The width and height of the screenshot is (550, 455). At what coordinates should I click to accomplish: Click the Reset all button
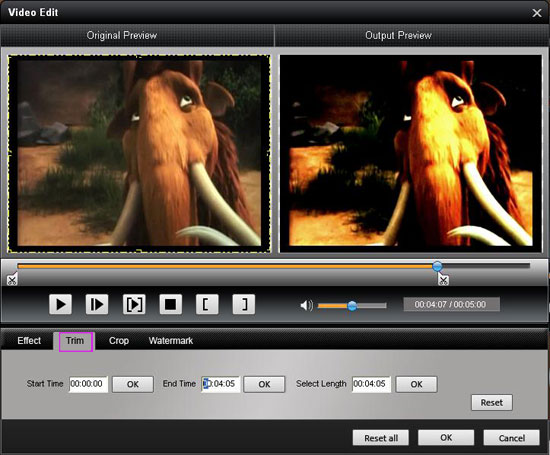pos(381,438)
